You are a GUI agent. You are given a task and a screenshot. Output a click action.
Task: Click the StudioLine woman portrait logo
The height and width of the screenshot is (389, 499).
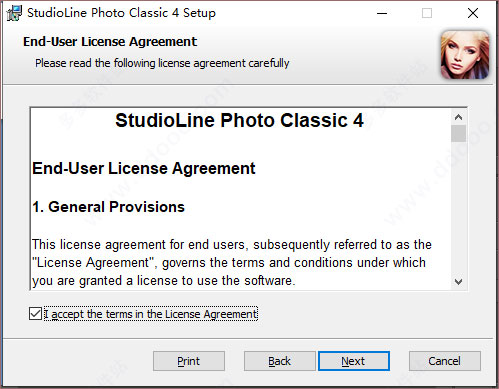[465, 55]
